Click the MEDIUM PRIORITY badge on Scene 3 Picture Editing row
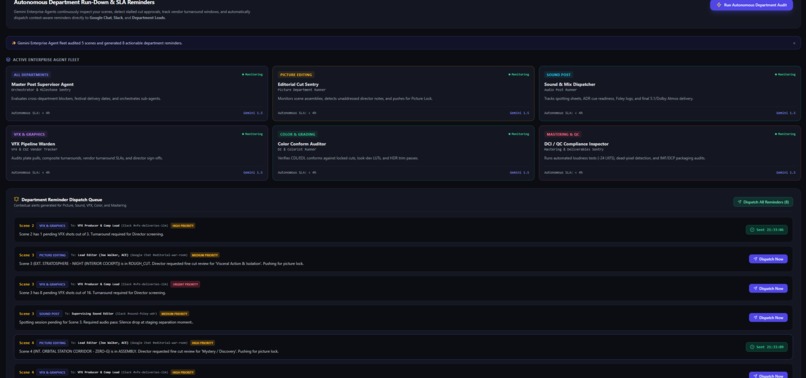 point(205,255)
